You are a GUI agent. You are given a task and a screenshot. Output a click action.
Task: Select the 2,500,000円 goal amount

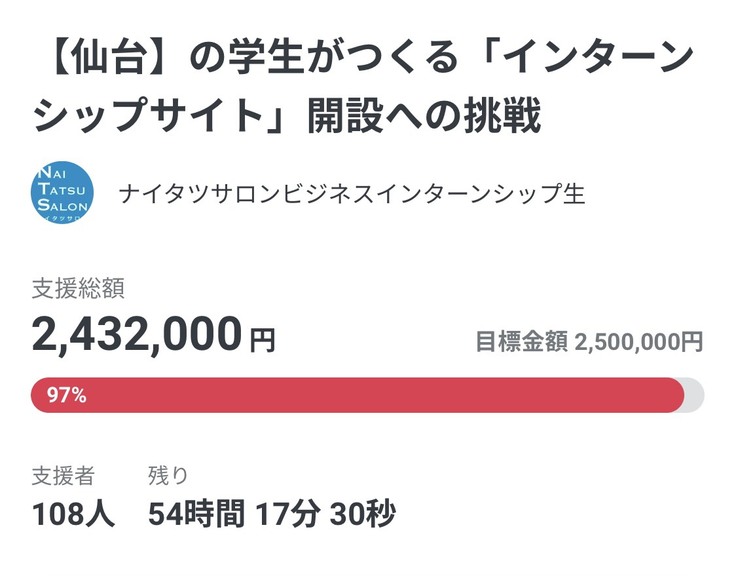[x=639, y=341]
